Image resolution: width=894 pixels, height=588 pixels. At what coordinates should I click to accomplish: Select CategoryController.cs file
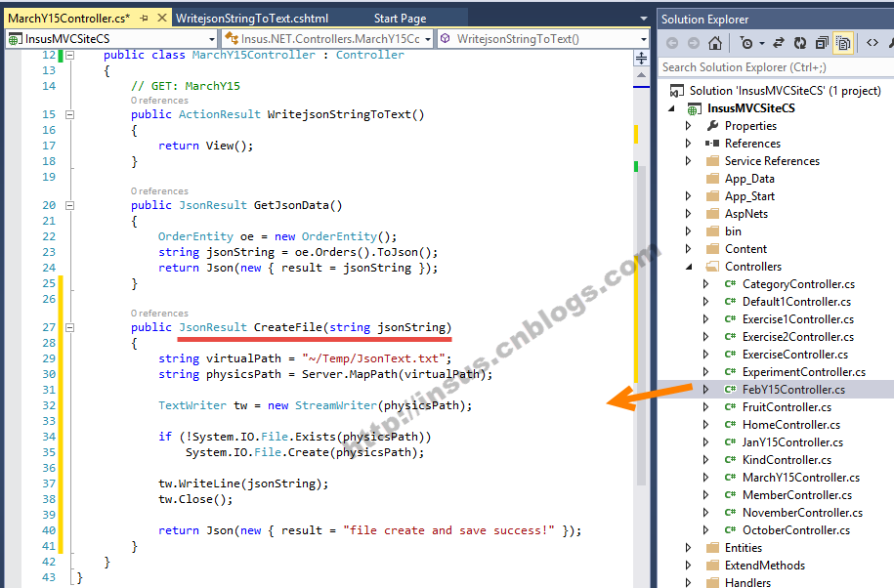click(798, 284)
